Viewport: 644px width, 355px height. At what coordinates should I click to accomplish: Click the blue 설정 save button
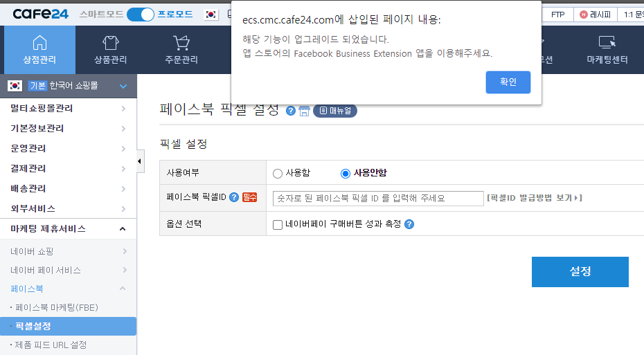pyautogui.click(x=580, y=272)
